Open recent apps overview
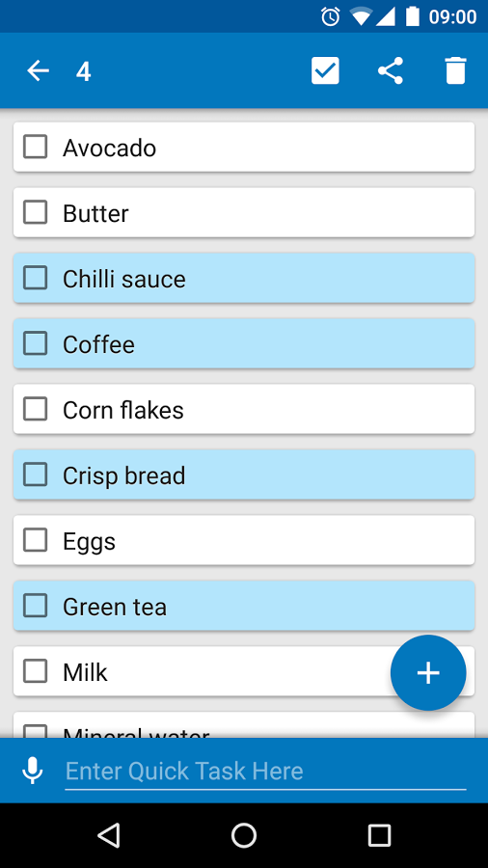 click(380, 835)
